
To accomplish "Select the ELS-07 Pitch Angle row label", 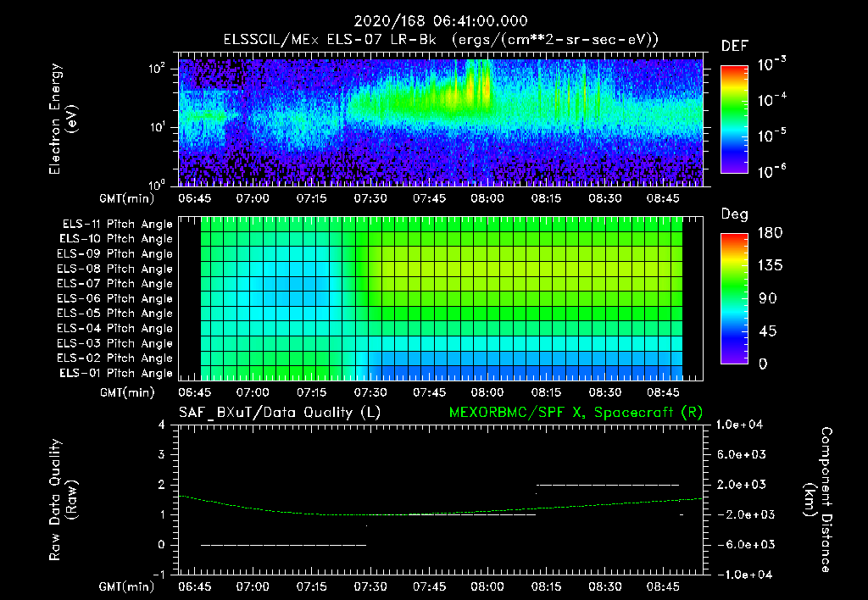I will pos(114,284).
